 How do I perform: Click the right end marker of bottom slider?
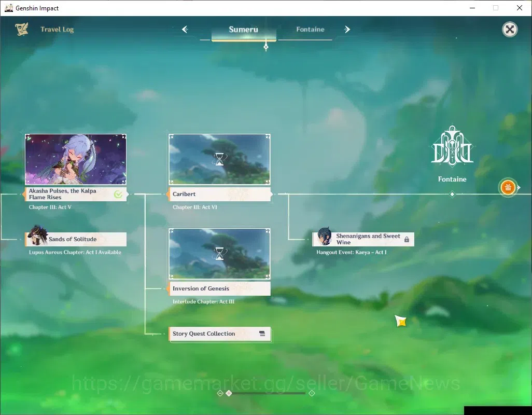pos(312,393)
